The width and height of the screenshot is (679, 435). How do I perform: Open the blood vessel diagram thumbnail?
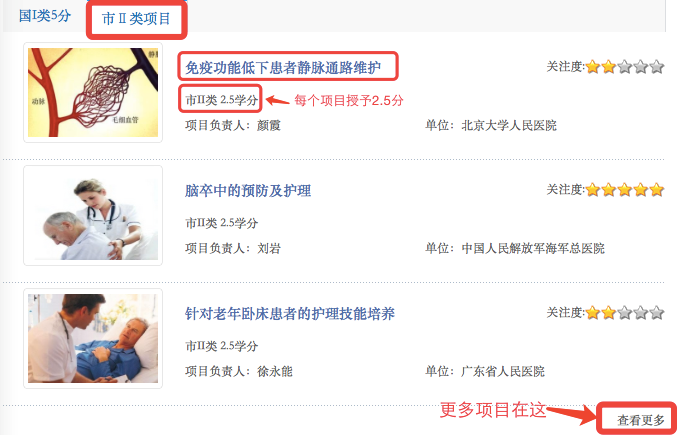(x=93, y=92)
